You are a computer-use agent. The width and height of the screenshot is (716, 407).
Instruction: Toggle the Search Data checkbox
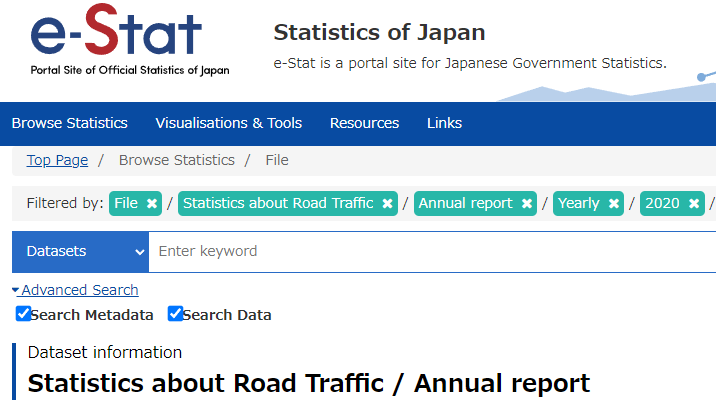tap(175, 314)
